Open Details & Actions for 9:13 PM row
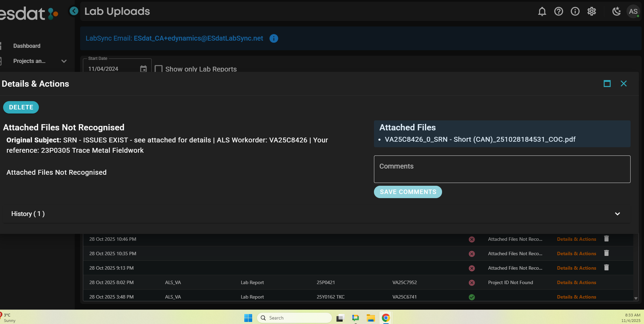This screenshot has width=644, height=324. click(x=576, y=268)
